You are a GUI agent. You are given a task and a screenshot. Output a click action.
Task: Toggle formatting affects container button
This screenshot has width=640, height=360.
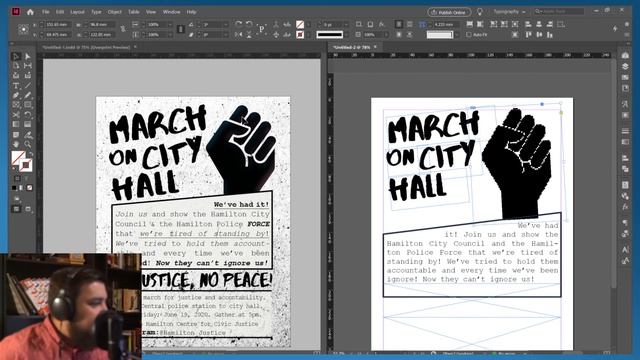[x=17, y=178]
